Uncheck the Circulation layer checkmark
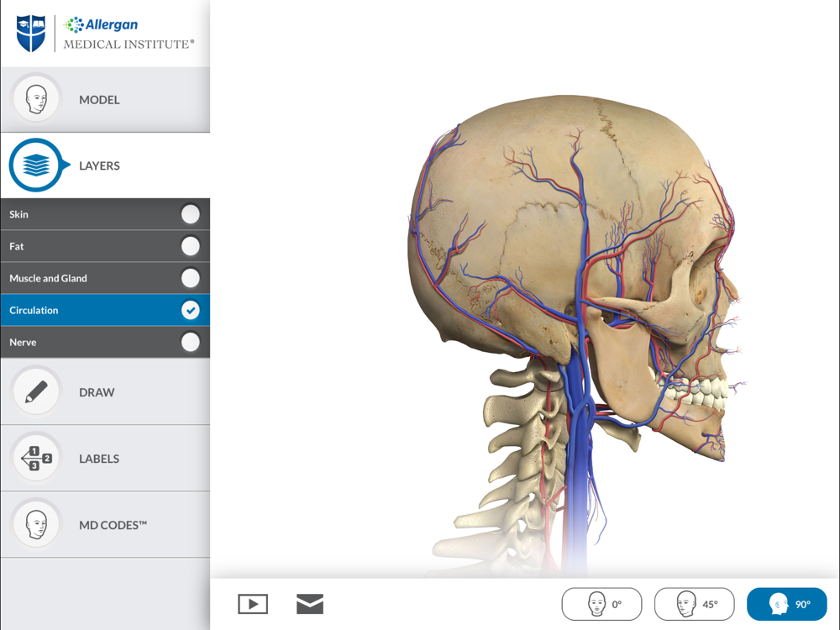The image size is (840, 630). (x=190, y=310)
